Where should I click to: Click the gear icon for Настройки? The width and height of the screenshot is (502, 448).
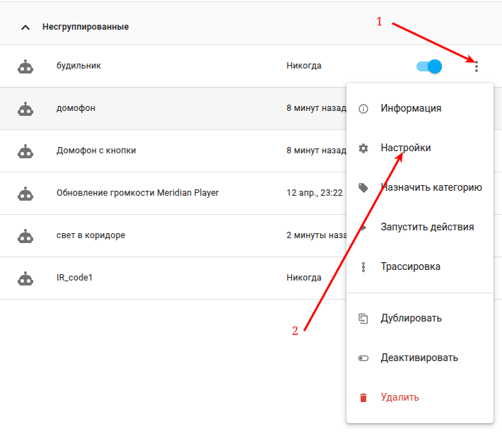point(363,148)
